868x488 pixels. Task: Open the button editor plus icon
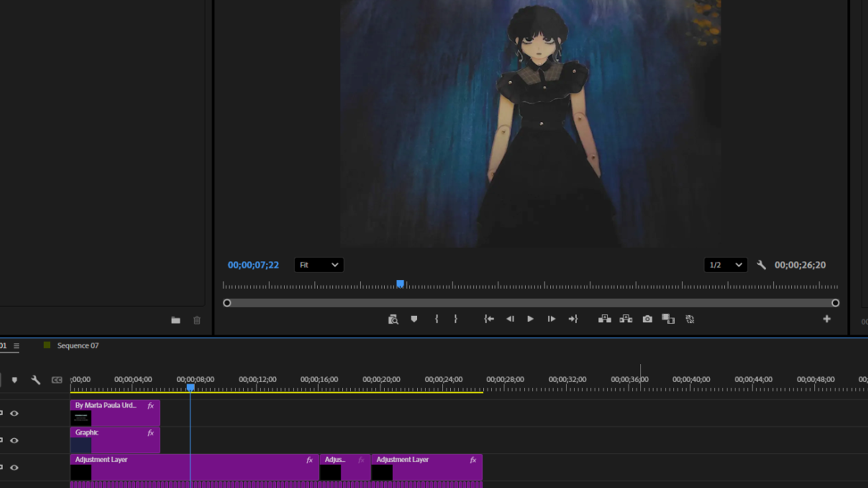pyautogui.click(x=826, y=319)
